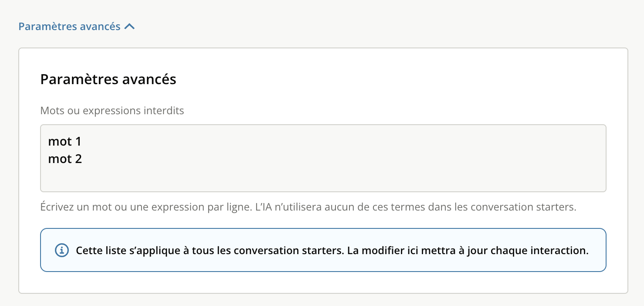Click the "mot 2" line in the textarea
This screenshot has height=306, width=644.
65,159
